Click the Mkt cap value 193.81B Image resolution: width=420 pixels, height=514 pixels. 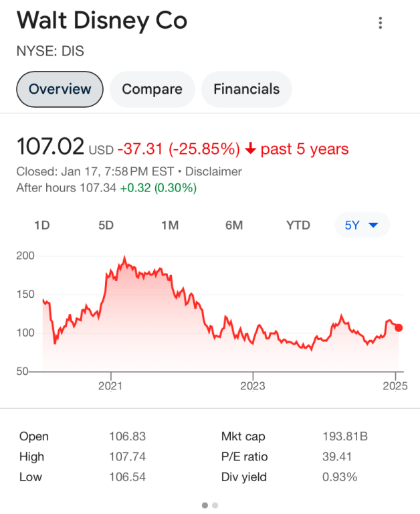click(344, 436)
